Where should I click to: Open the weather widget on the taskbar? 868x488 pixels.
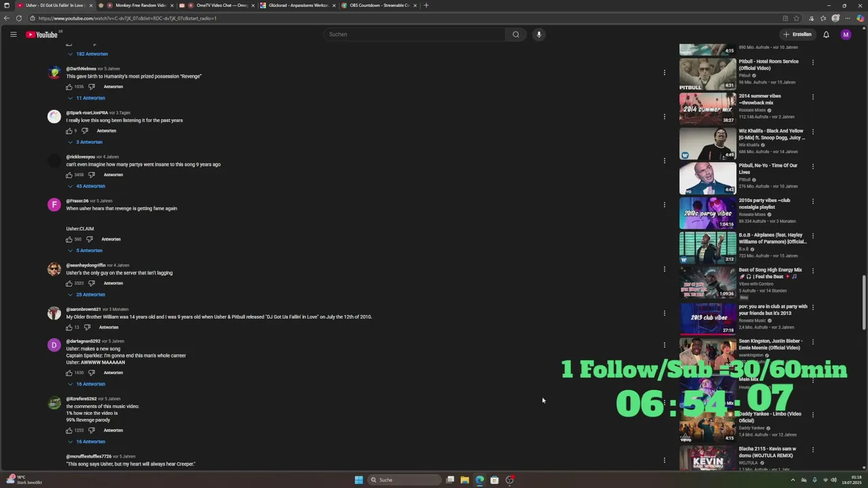(x=24, y=480)
